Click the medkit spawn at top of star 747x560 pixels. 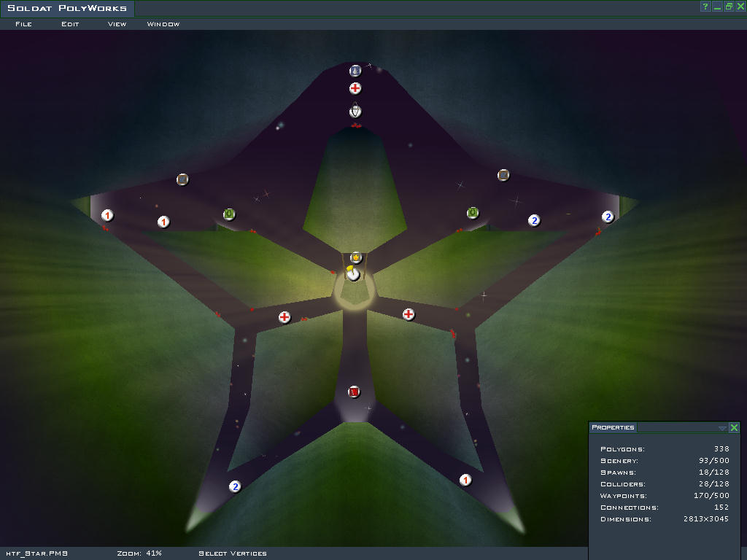point(355,88)
